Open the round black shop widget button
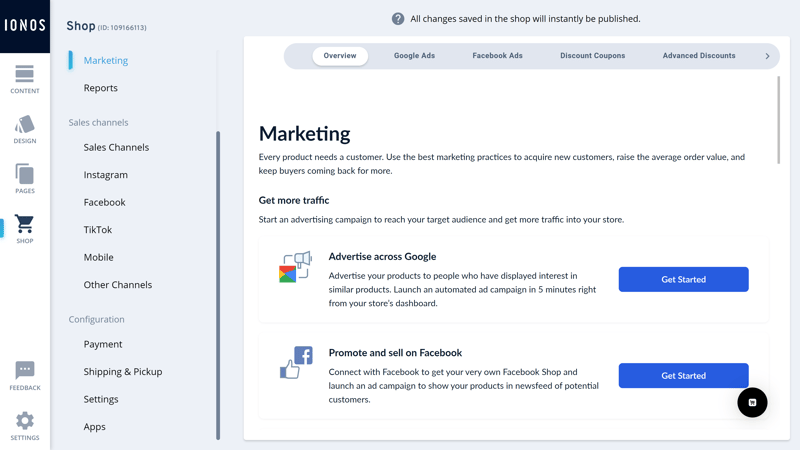The image size is (800, 450). pos(752,403)
